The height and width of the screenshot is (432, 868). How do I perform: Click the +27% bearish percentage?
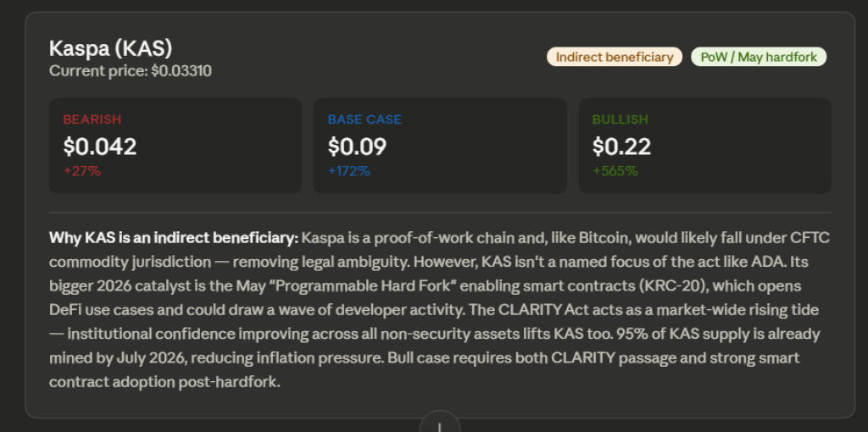coord(82,171)
